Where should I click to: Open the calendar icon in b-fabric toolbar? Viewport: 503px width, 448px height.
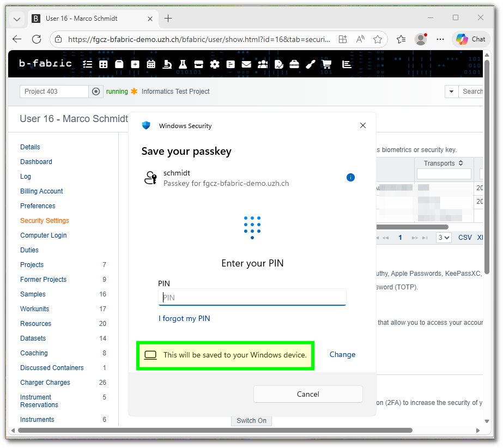[151, 64]
